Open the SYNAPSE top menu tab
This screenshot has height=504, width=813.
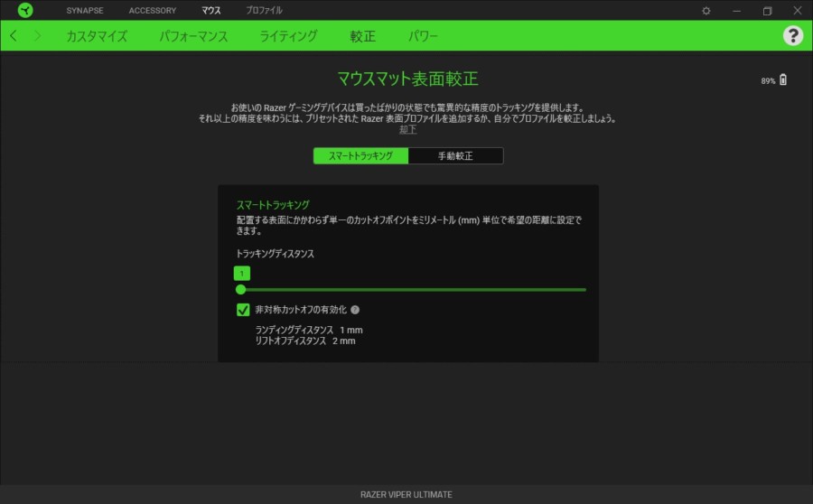coord(85,11)
